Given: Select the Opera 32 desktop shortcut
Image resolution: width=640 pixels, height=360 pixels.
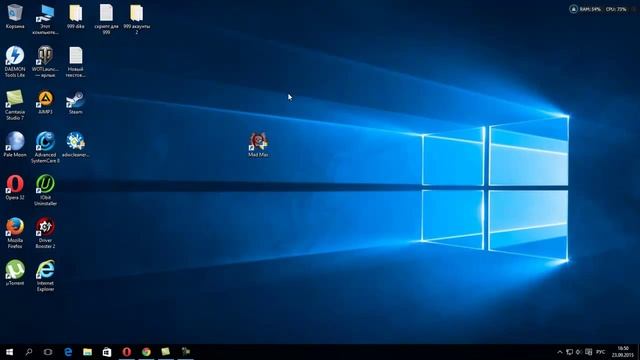Looking at the screenshot, I should tap(15, 187).
